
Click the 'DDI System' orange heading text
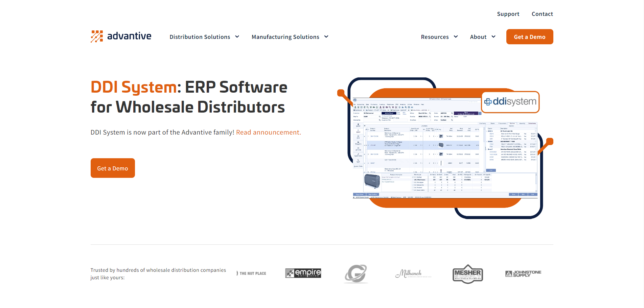pyautogui.click(x=134, y=87)
